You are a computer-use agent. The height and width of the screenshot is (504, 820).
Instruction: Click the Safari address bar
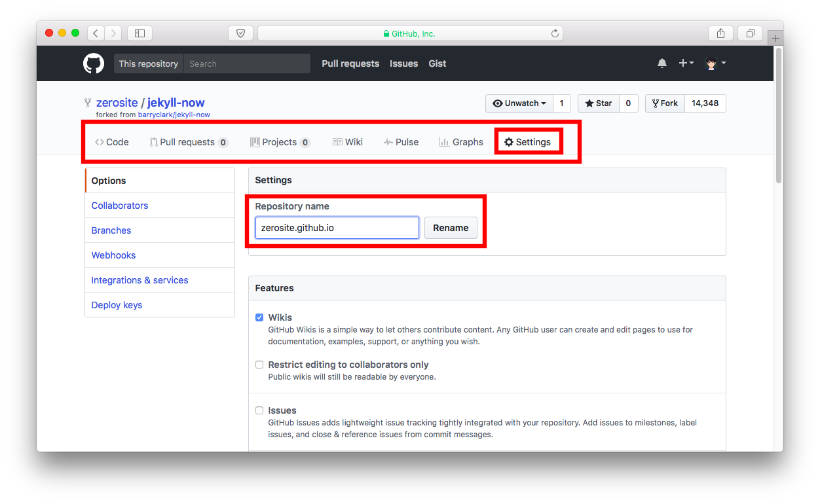(x=410, y=33)
